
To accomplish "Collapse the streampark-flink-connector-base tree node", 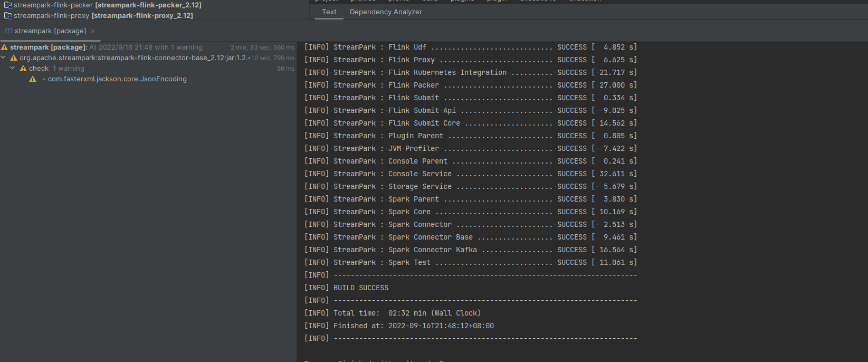I will [x=3, y=58].
